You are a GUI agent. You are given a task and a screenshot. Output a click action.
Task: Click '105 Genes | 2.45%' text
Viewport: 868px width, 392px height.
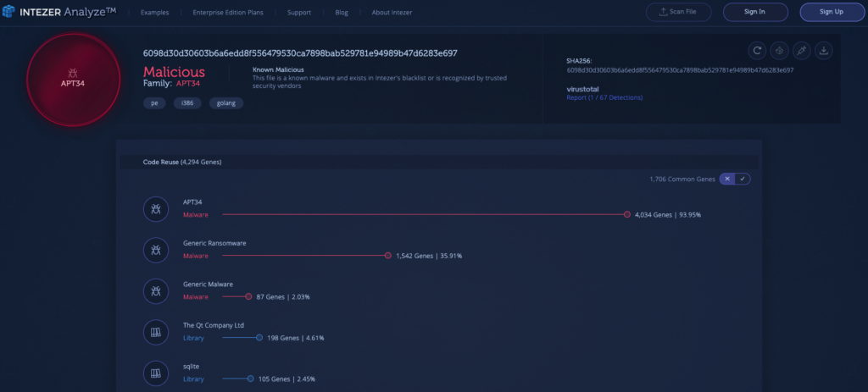coord(287,379)
